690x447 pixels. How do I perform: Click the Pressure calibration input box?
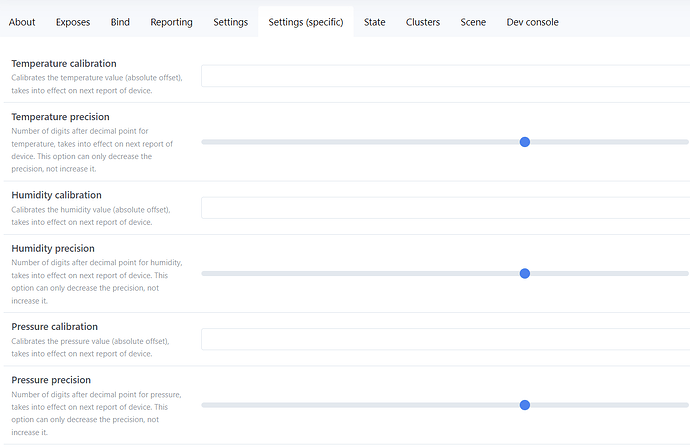pyautogui.click(x=445, y=340)
